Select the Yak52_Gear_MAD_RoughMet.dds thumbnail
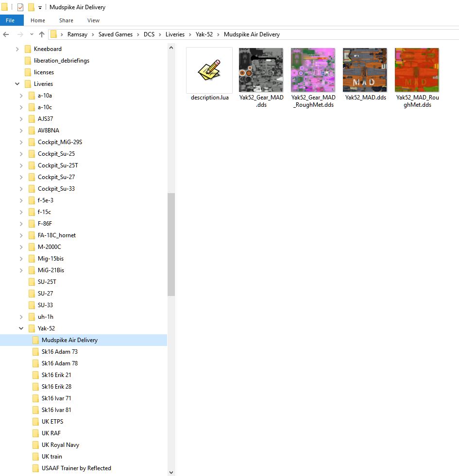459x476 pixels. click(313, 70)
